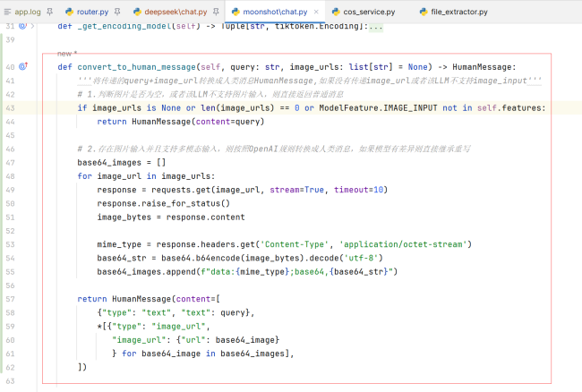This screenshot has height=392, width=582.
Task: Click the '# 1.' comment on line 42
Action: tap(210, 95)
